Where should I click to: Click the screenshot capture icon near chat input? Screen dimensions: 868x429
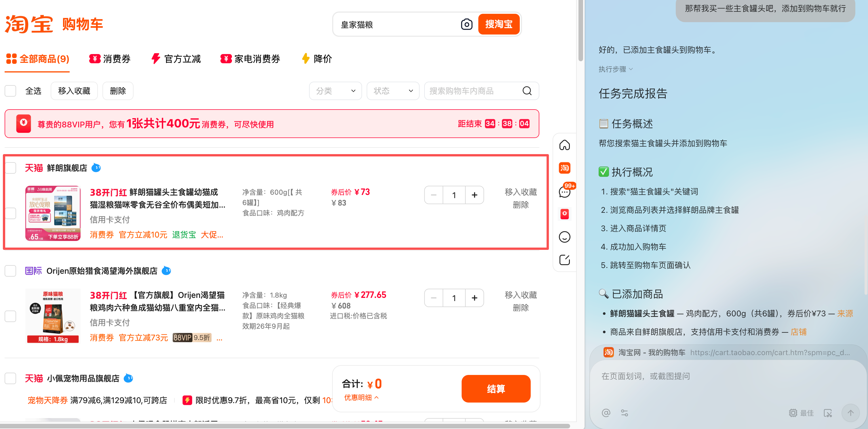[x=828, y=413]
